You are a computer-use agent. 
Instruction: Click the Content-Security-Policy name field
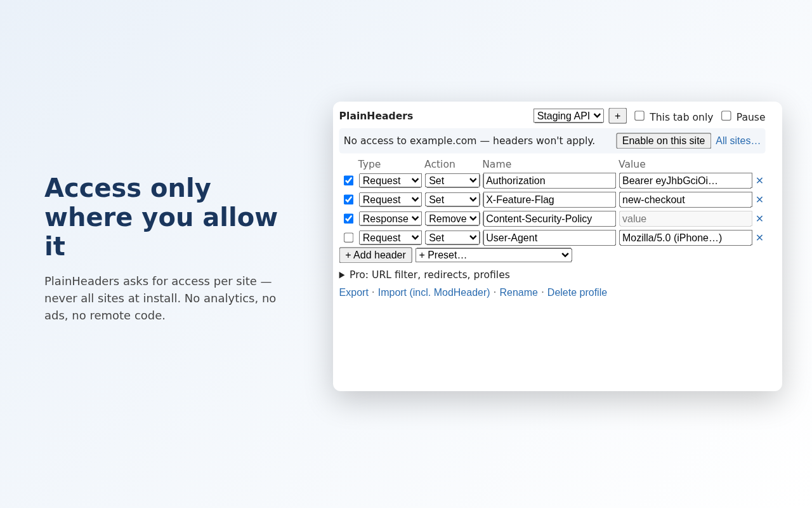click(x=549, y=218)
